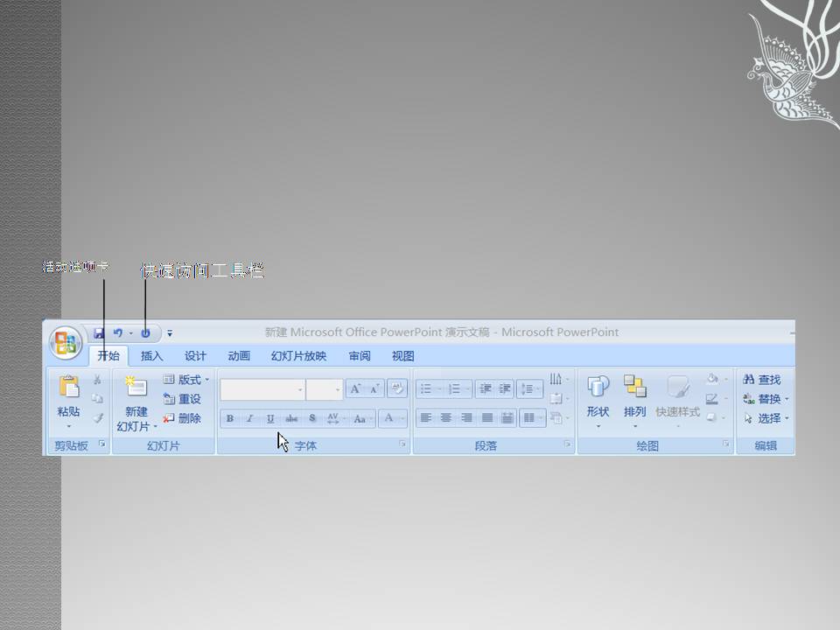Increase the font size
This screenshot has width=840, height=630.
click(x=356, y=388)
